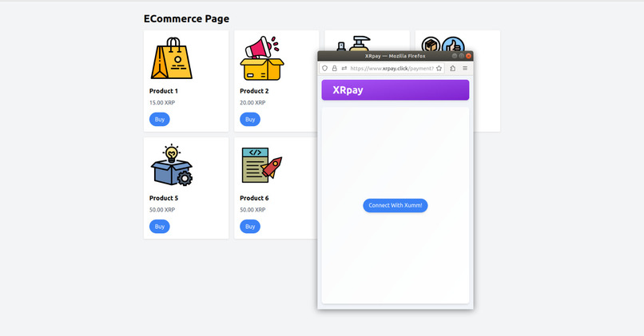This screenshot has height=336, width=644.
Task: Select the Product 6 name text
Action: [x=254, y=198]
